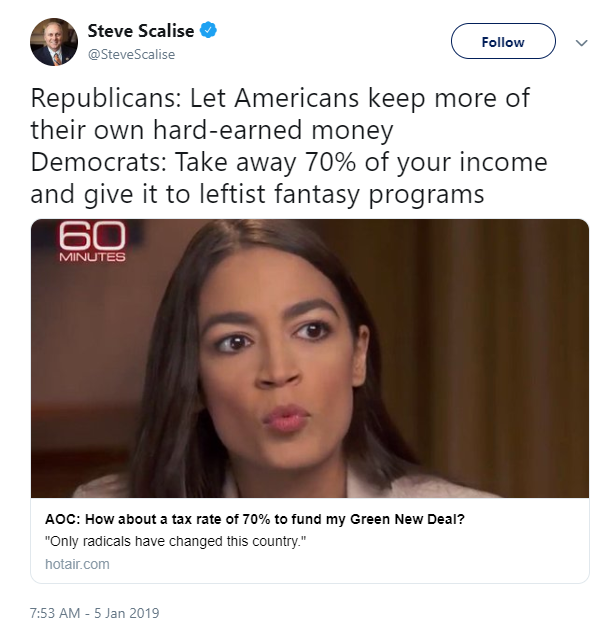615x628 pixels.
Task: Open the Steve Scalise display name
Action: (x=141, y=31)
